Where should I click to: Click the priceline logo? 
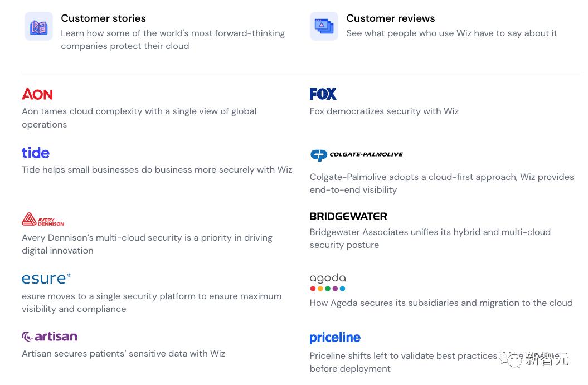pos(335,338)
